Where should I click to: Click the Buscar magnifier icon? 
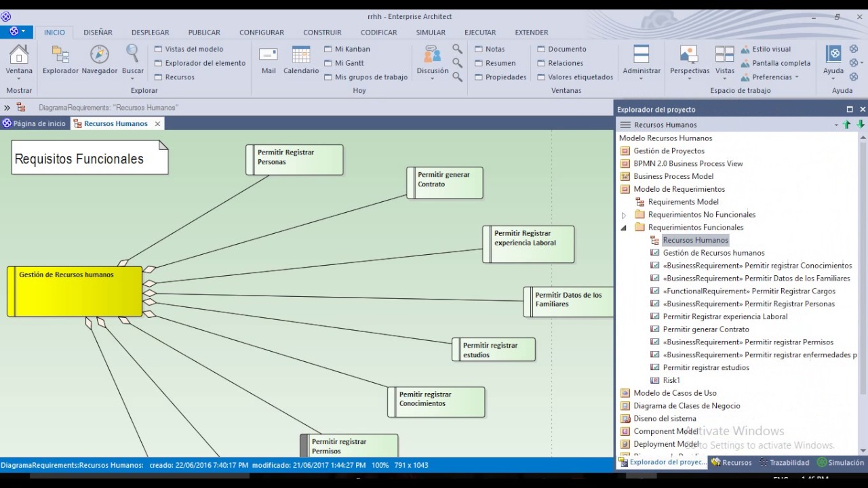pyautogui.click(x=132, y=54)
